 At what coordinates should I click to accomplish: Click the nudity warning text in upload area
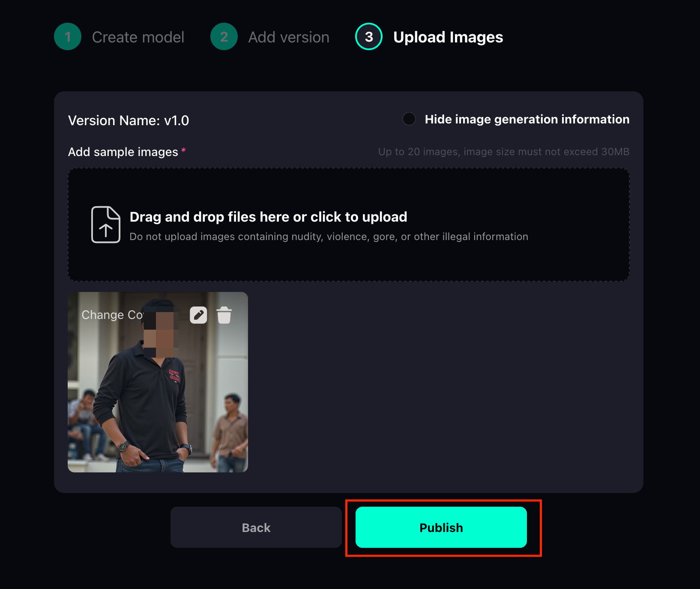[x=329, y=236]
